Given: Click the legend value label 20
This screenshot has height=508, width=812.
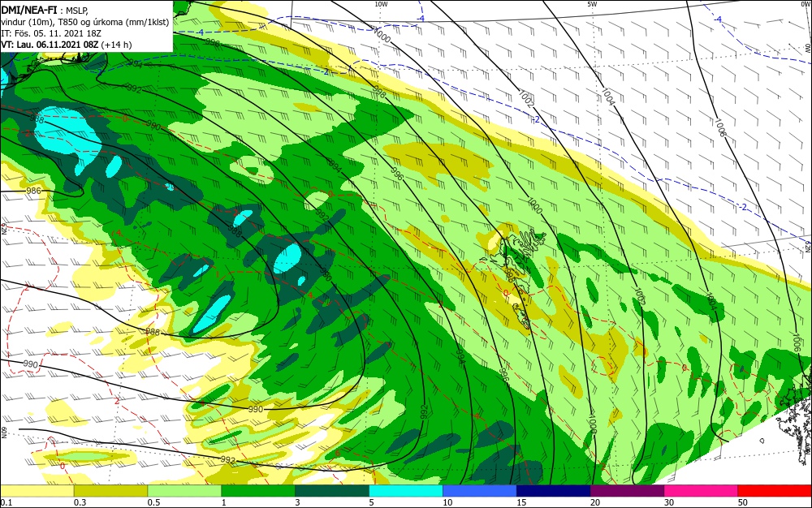Looking at the screenshot, I should [x=595, y=502].
